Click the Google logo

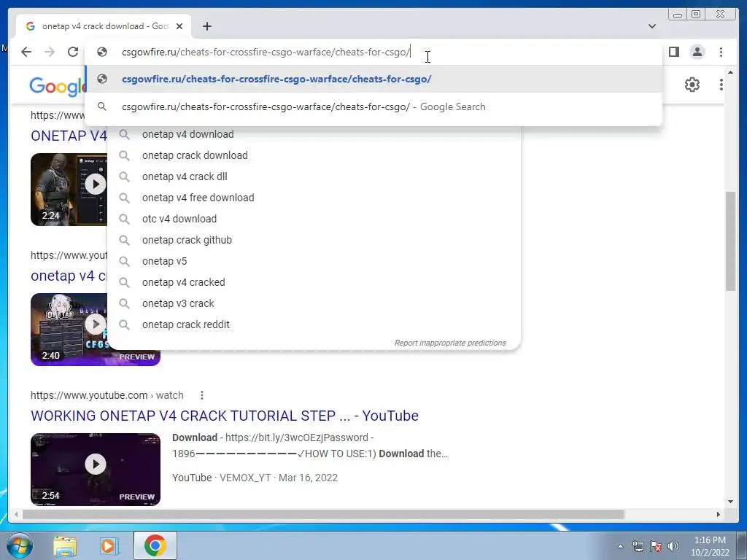[57, 86]
